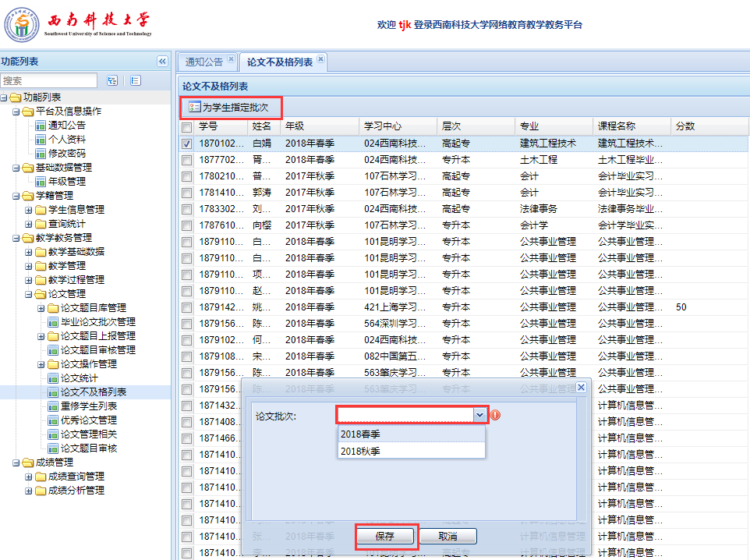
Task: Focus the sidebar 搜索 input field
Action: point(48,80)
